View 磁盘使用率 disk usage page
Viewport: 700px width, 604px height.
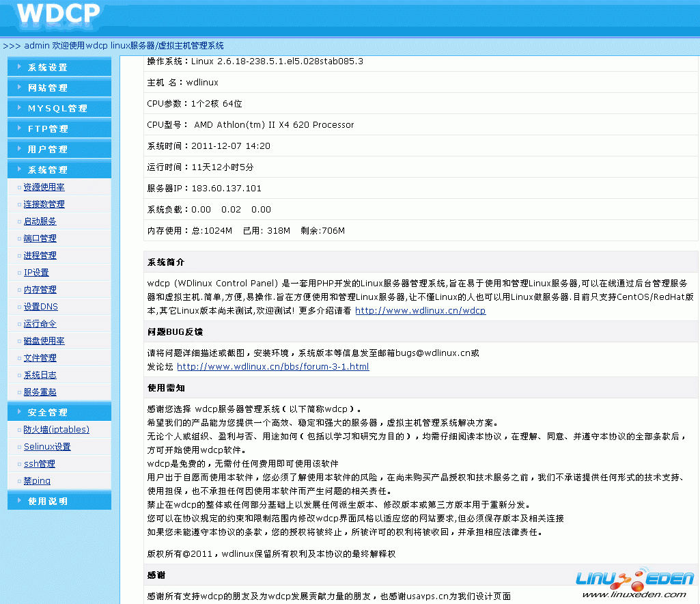(x=43, y=340)
